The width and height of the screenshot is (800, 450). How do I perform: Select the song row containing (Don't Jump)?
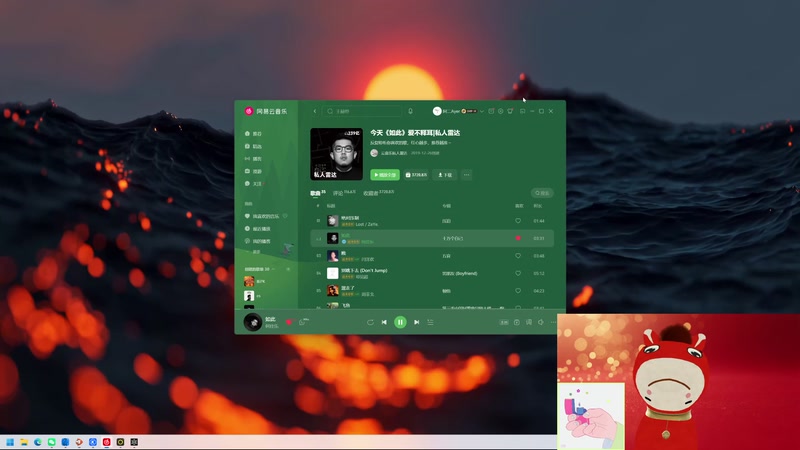click(432, 273)
